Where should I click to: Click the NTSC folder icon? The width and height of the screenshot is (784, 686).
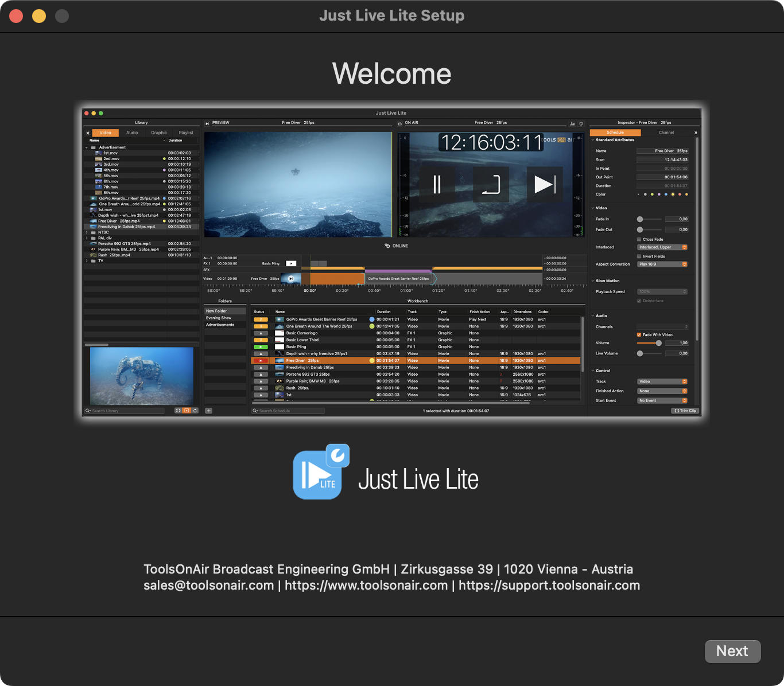click(94, 232)
